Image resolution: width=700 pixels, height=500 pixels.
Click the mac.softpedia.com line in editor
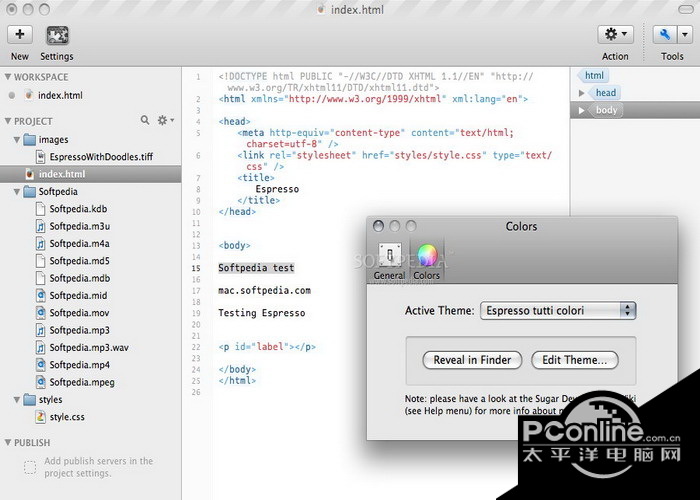(x=264, y=291)
